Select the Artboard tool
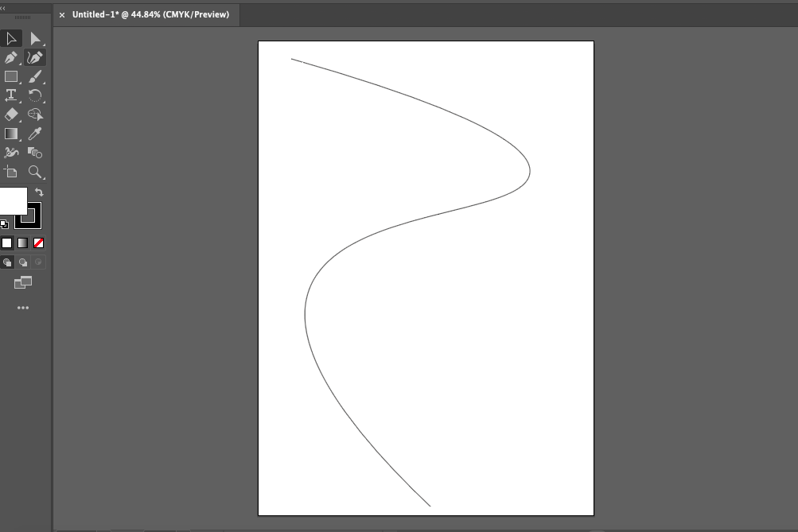The width and height of the screenshot is (798, 532). click(10, 172)
